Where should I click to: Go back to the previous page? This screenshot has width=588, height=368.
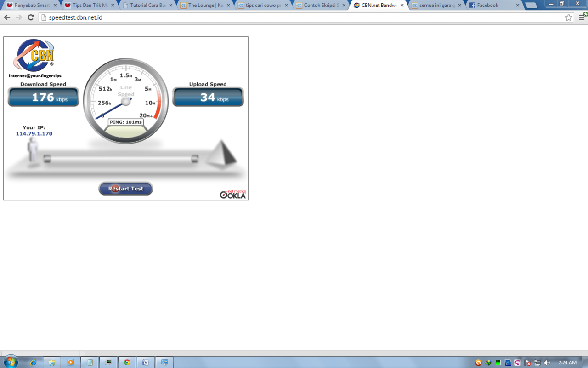7,17
